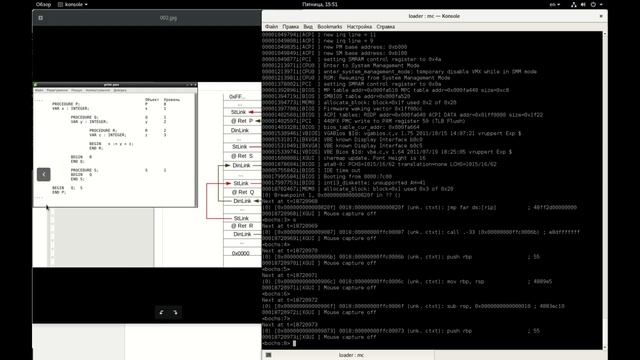This screenshot has width=640, height=360.
Task: Open the Правка menu in Konsole
Action: (x=290, y=27)
